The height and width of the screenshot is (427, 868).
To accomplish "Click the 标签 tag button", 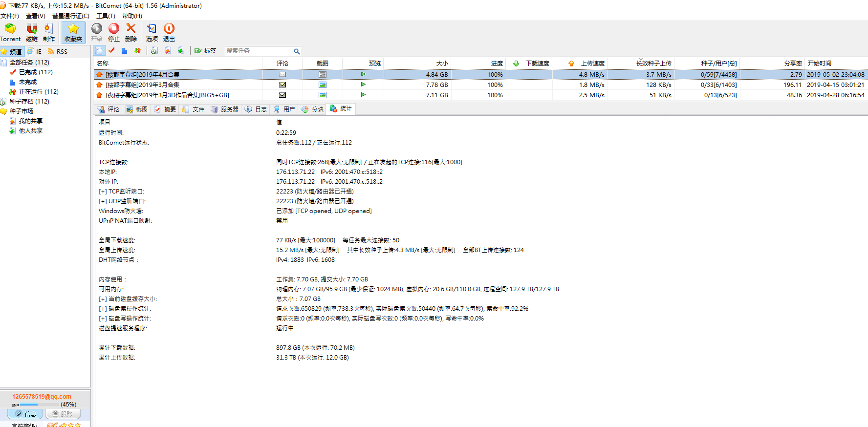I will click(205, 51).
